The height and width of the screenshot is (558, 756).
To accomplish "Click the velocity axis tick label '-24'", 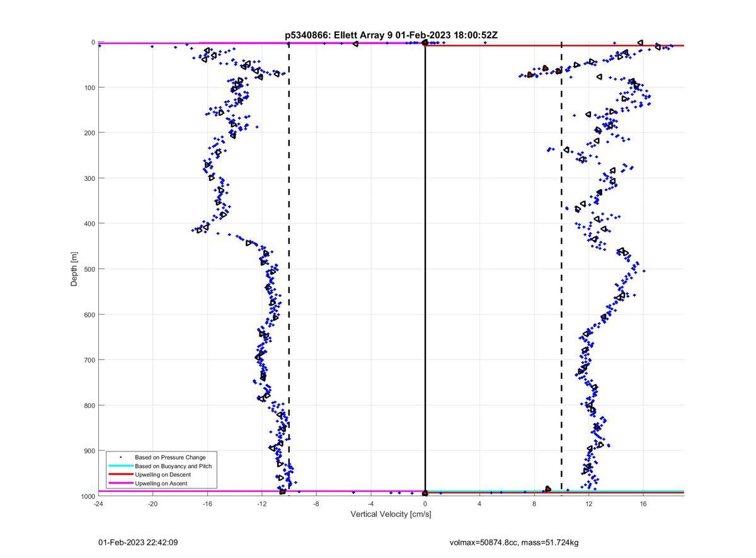I will [x=98, y=504].
